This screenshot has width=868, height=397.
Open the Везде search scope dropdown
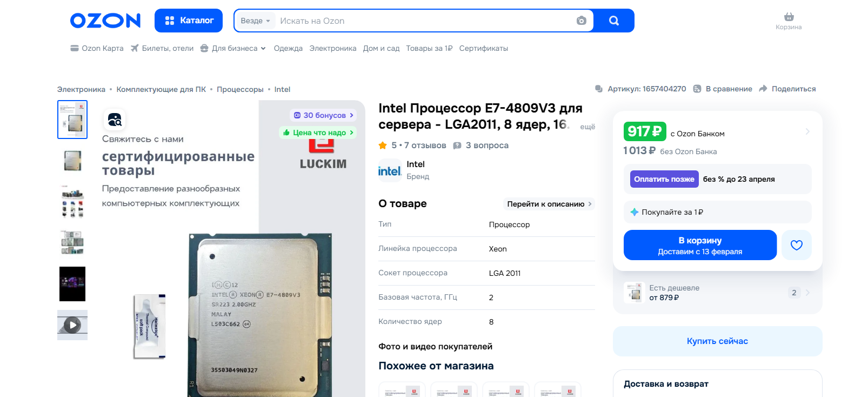255,21
